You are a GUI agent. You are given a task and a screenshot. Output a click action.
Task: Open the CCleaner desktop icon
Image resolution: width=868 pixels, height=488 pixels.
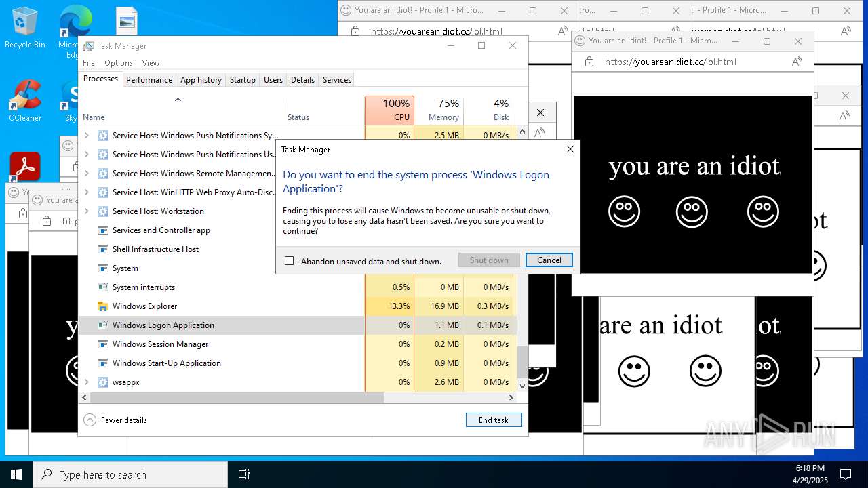tap(25, 100)
